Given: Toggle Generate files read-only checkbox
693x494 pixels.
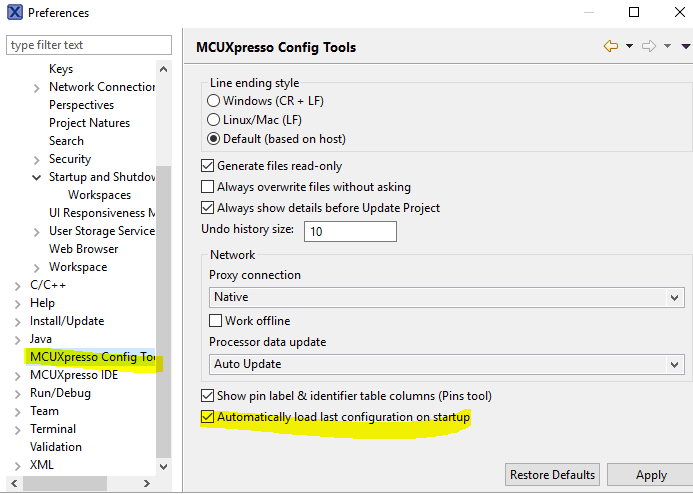Looking at the screenshot, I should point(208,166).
